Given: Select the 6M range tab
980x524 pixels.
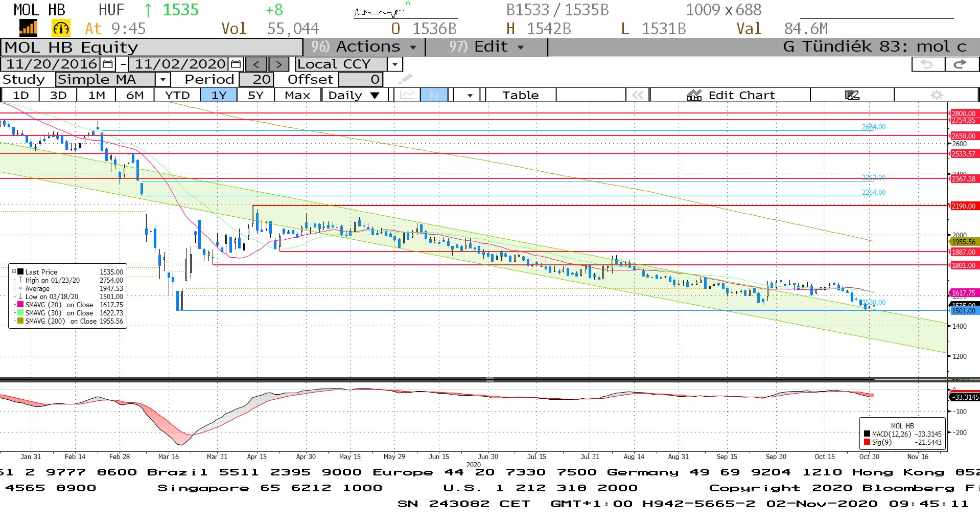Looking at the screenshot, I should coord(135,95).
